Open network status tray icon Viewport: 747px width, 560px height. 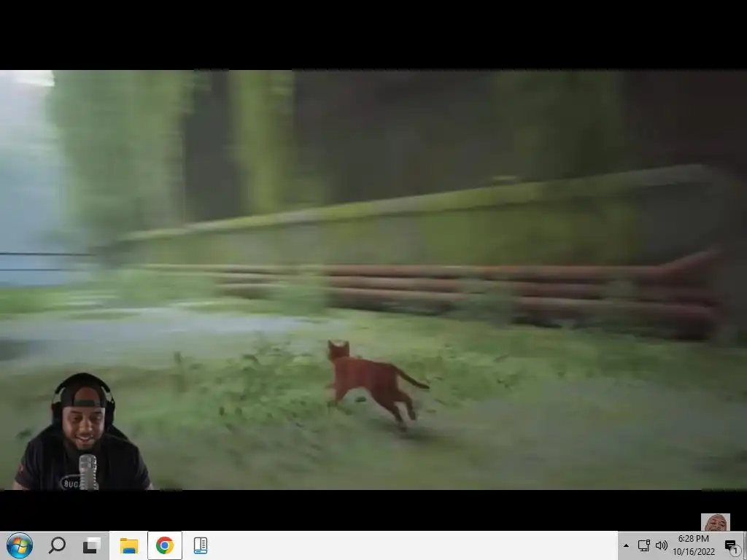[x=643, y=545]
